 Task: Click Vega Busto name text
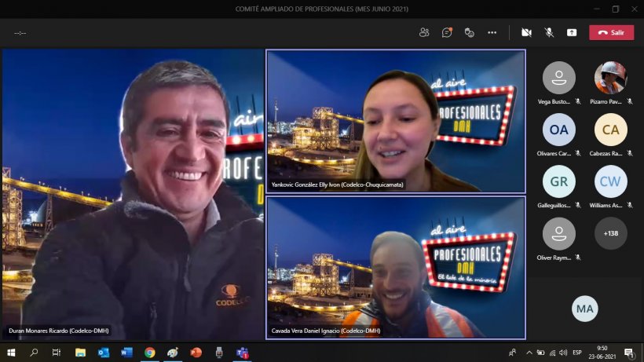pos(554,101)
